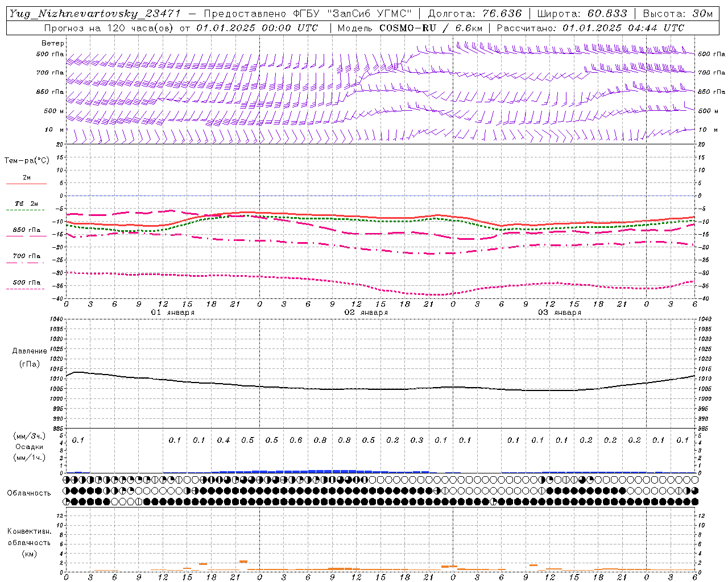This screenshot has width=728, height=582.
Task: Click the 850 гПа temperature legend entry
Action: click(x=26, y=230)
